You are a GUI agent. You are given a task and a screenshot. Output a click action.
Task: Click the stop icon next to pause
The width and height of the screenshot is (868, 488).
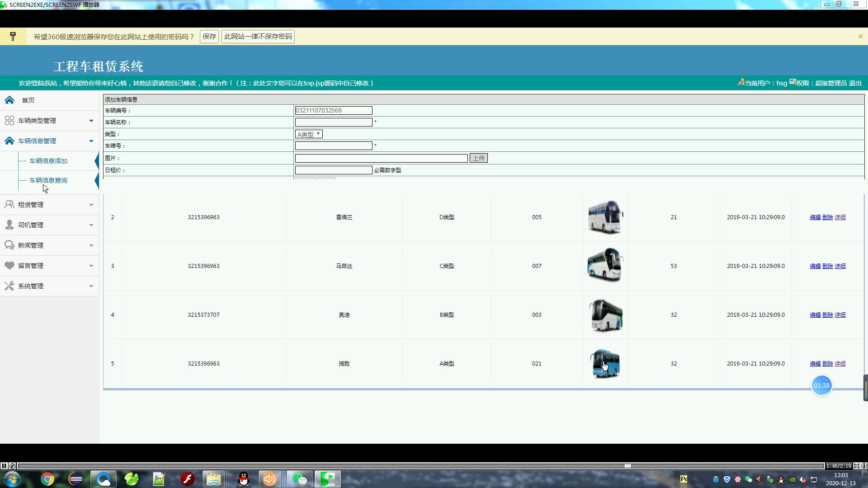click(13, 466)
